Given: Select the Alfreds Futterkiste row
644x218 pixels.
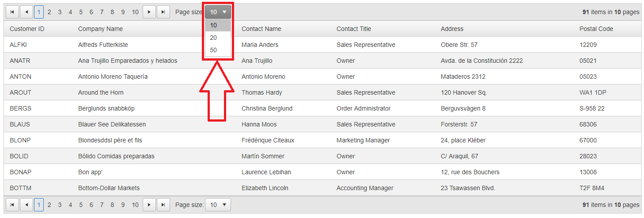Looking at the screenshot, I should (103, 45).
